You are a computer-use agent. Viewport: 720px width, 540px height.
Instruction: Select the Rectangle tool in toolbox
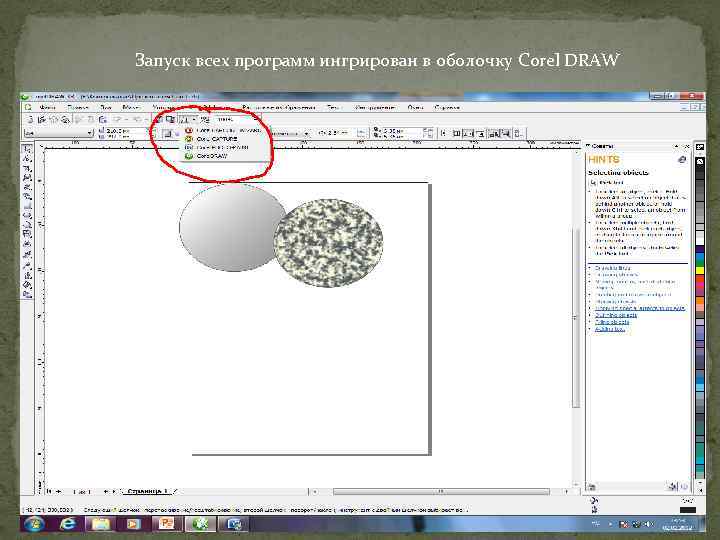[x=28, y=207]
